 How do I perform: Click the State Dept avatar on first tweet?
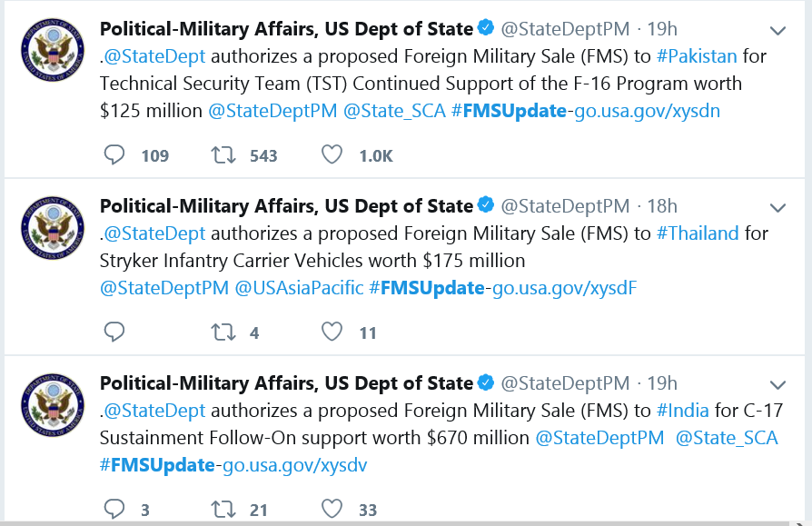(x=53, y=51)
